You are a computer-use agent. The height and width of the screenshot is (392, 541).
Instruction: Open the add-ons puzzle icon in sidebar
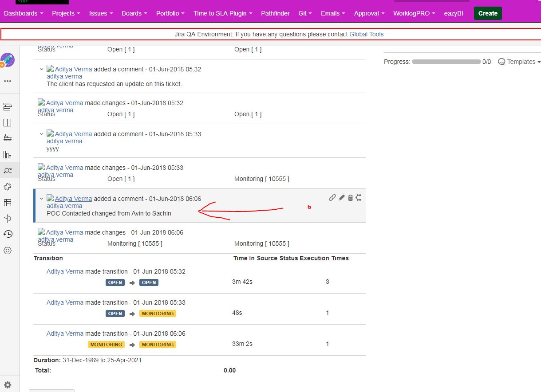coord(8,186)
